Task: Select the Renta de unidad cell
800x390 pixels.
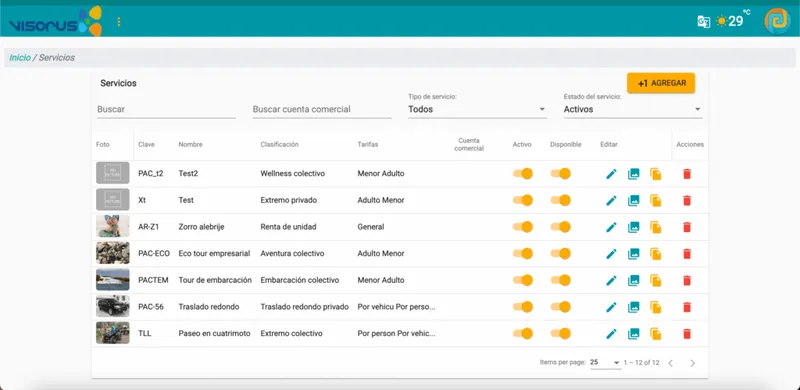Action: [x=288, y=227]
